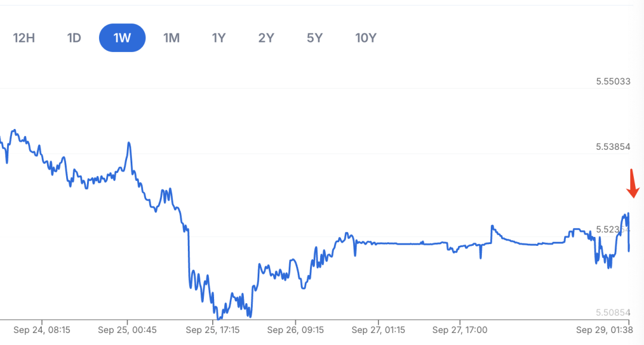Viewport: 644px width, 345px height.
Task: Switch chart to 2Y range
Action: [x=266, y=38]
